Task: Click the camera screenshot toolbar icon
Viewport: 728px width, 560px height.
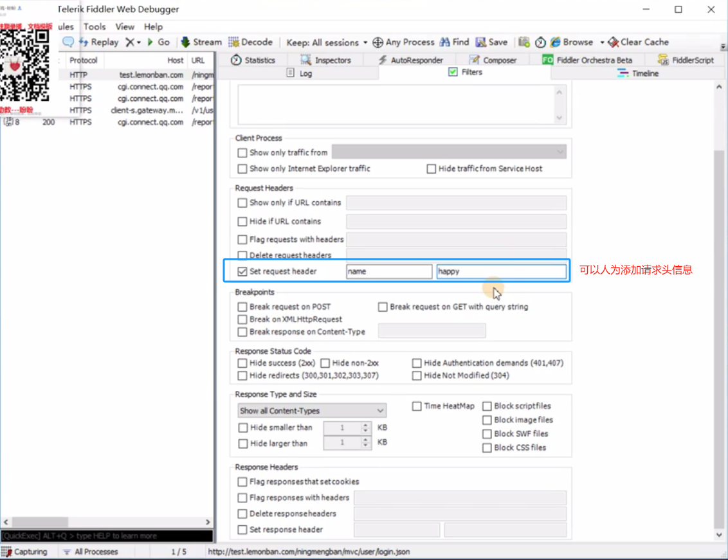Action: click(523, 42)
